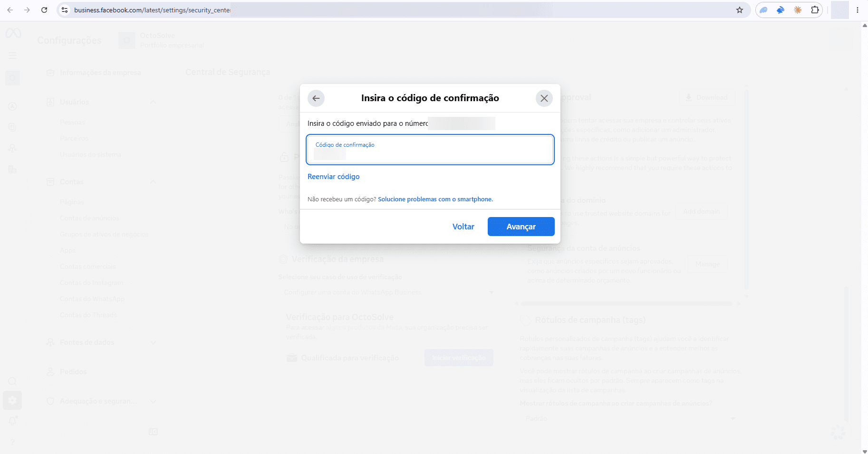868x454 pixels.
Task: Bookmark this page with the star icon
Action: [740, 10]
